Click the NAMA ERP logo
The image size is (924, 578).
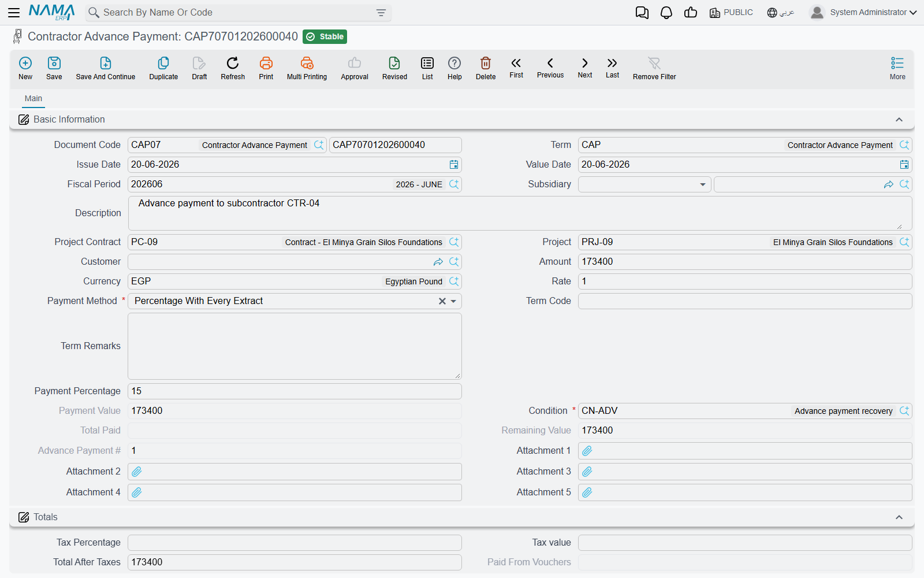pyautogui.click(x=52, y=12)
